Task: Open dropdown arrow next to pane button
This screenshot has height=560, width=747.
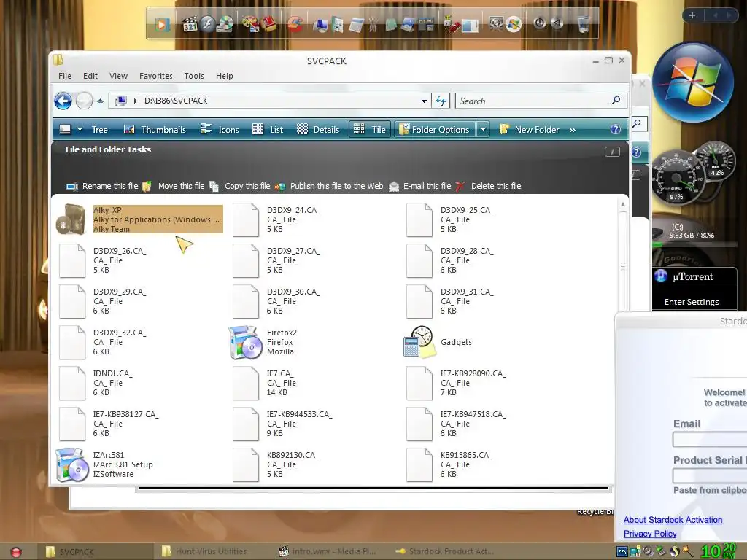Action: [80, 130]
